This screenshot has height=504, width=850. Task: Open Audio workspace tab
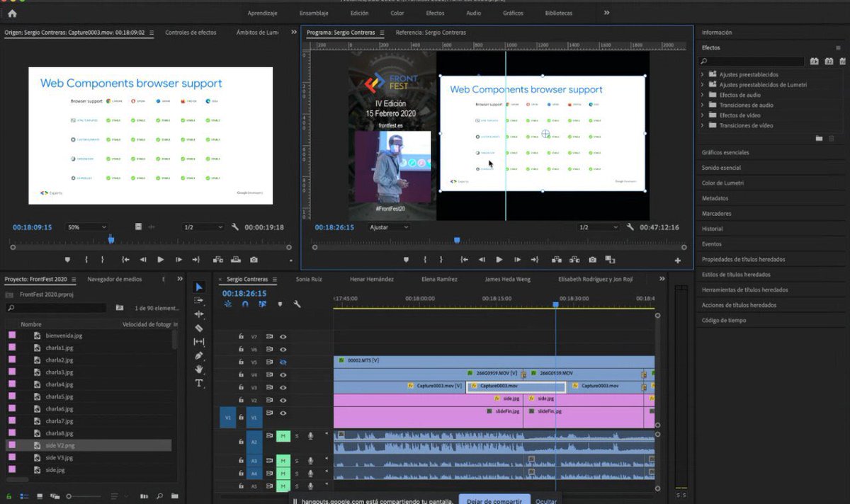pos(473,13)
